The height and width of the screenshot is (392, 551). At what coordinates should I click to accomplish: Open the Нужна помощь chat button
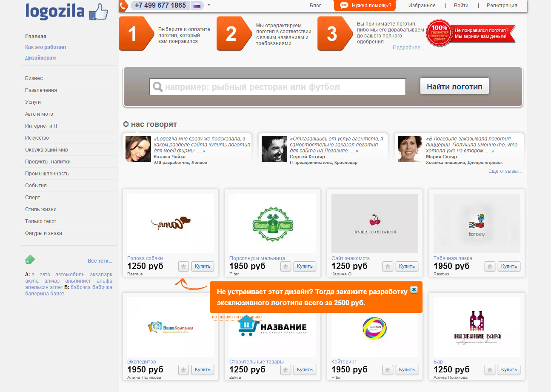pyautogui.click(x=365, y=6)
